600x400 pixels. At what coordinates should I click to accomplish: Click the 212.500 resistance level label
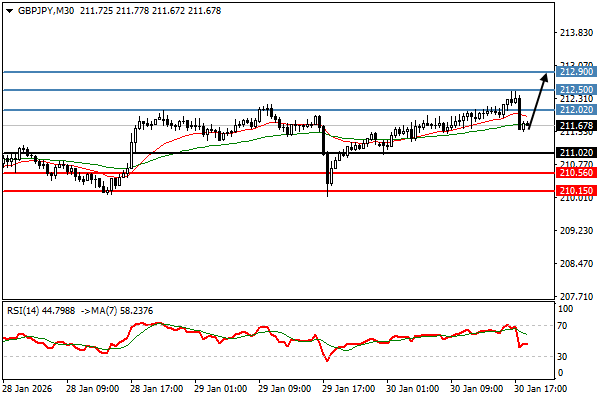pos(577,90)
